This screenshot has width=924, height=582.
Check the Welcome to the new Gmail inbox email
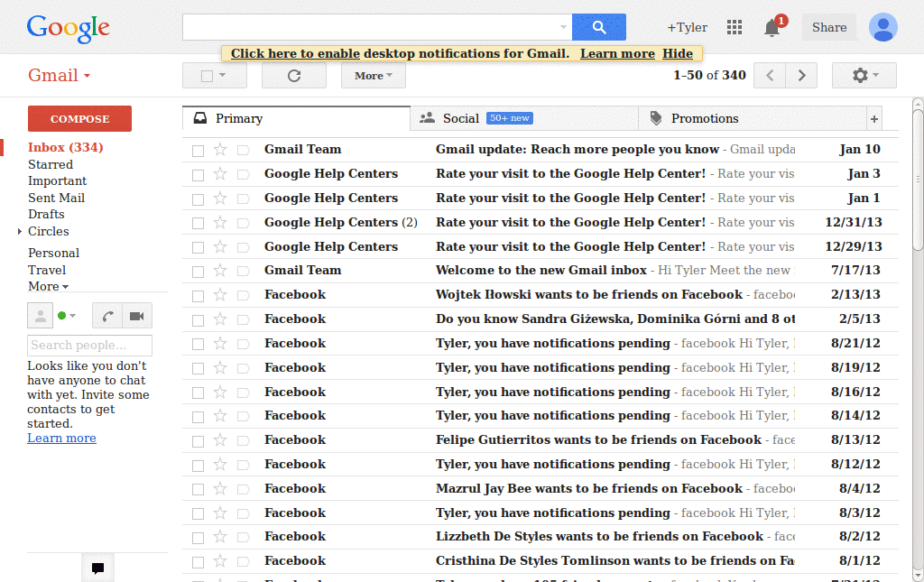tap(198, 272)
